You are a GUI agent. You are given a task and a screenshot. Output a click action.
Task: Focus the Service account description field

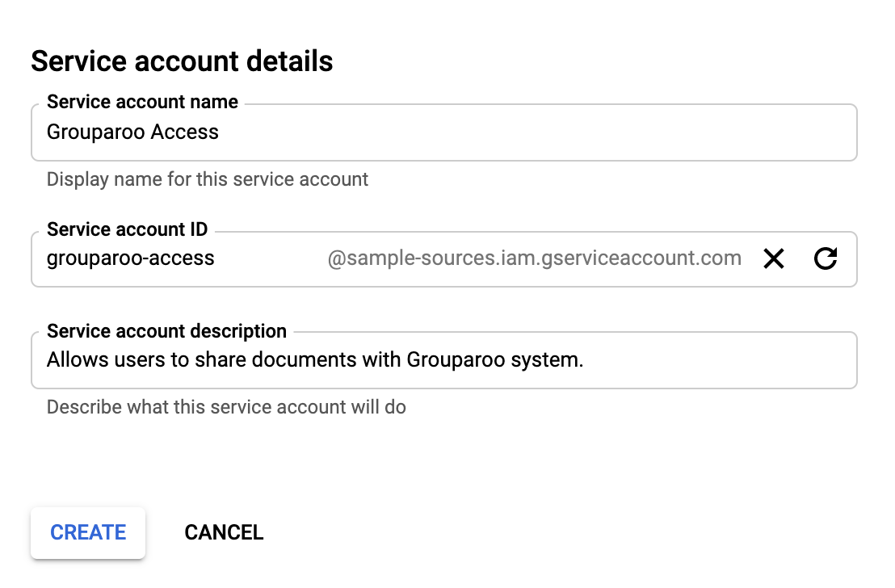(x=444, y=360)
